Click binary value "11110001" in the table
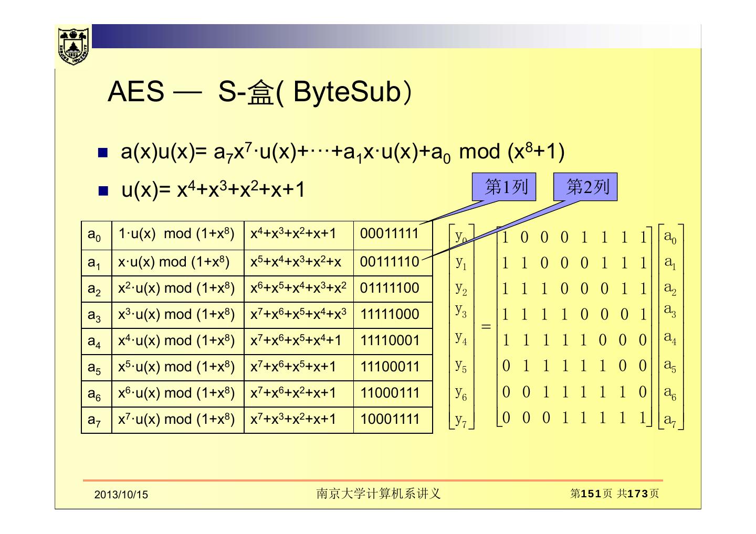The height and width of the screenshot is (534, 756). [390, 340]
